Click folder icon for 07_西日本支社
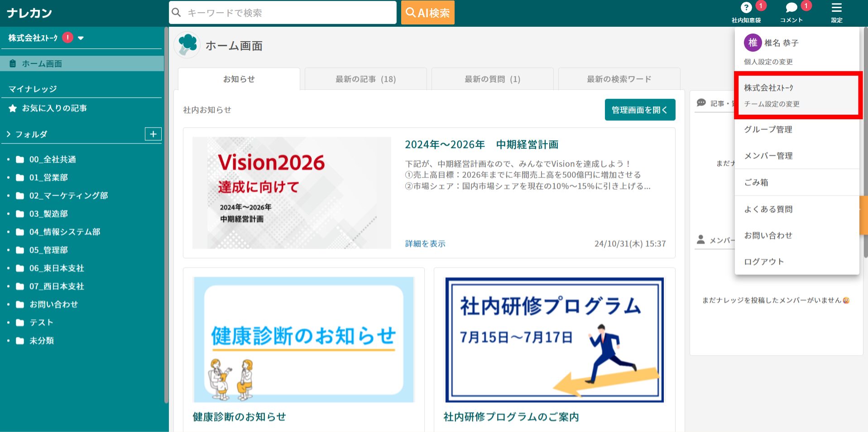The height and width of the screenshot is (432, 868). click(x=20, y=286)
